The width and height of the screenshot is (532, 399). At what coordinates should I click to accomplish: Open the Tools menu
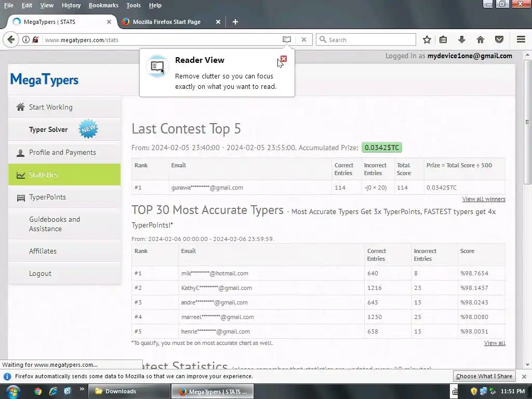134,5
